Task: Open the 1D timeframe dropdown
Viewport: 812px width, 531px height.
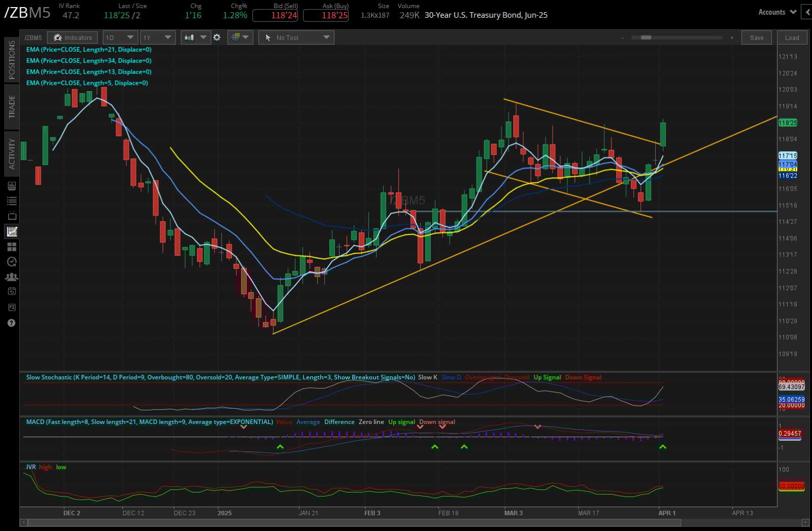Action: pos(120,37)
